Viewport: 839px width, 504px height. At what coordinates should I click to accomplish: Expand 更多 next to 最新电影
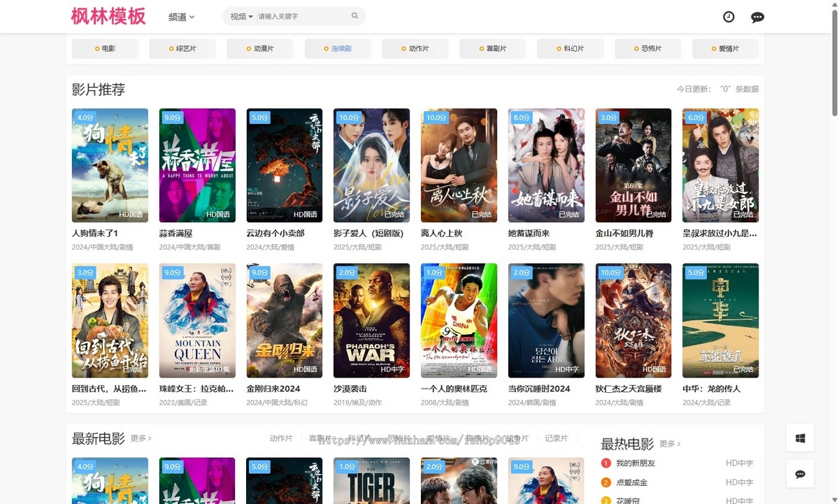(x=141, y=438)
